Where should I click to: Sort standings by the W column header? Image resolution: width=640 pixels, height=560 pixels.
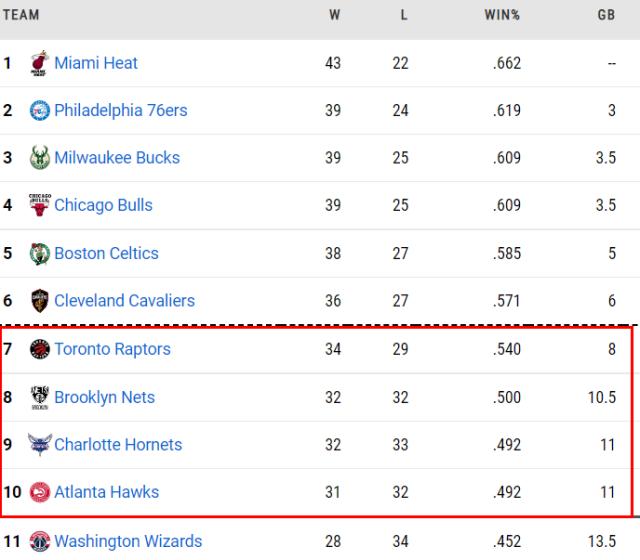click(x=333, y=15)
